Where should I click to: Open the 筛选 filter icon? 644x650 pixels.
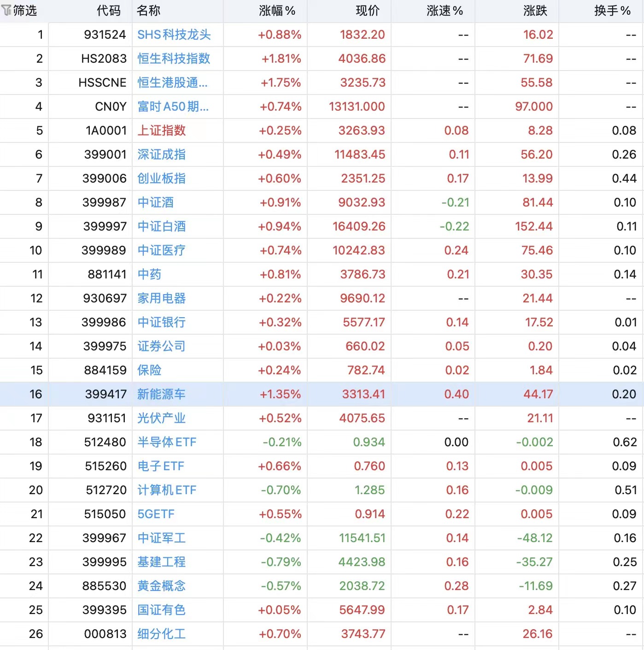(x=6, y=11)
